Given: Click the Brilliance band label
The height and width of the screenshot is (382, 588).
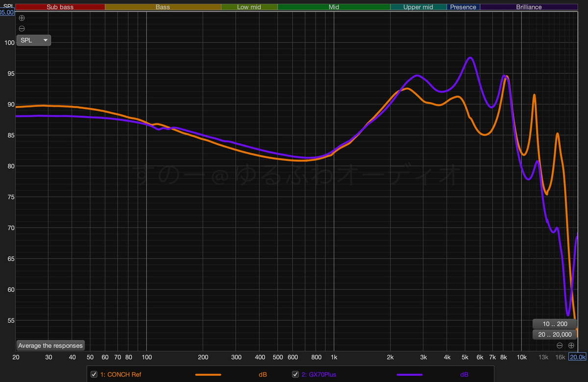Looking at the screenshot, I should 529,7.
